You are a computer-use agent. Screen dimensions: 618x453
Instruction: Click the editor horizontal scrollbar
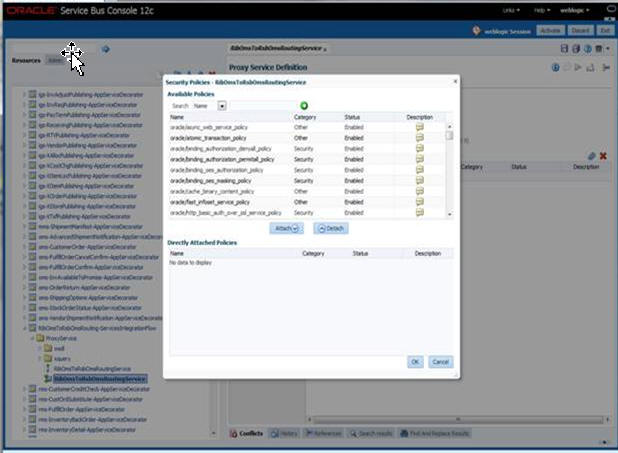pos(458,419)
